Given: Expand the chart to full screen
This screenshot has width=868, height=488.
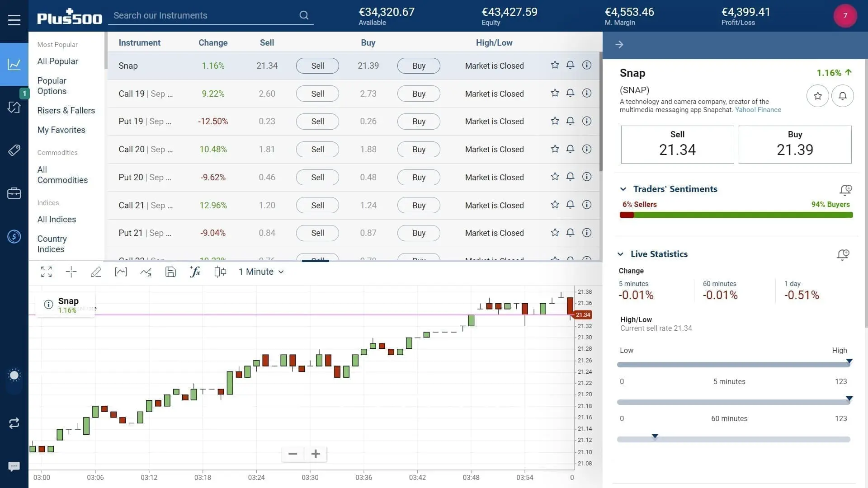Looking at the screenshot, I should [46, 272].
